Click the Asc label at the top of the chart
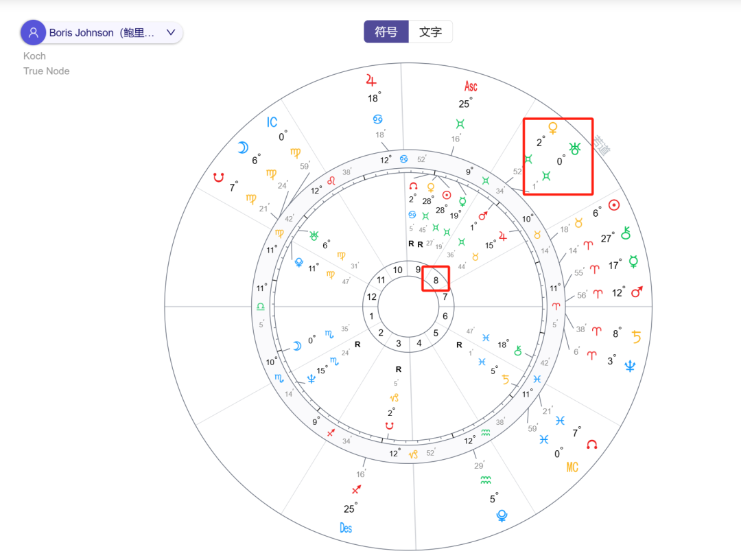This screenshot has width=741, height=560. click(470, 86)
